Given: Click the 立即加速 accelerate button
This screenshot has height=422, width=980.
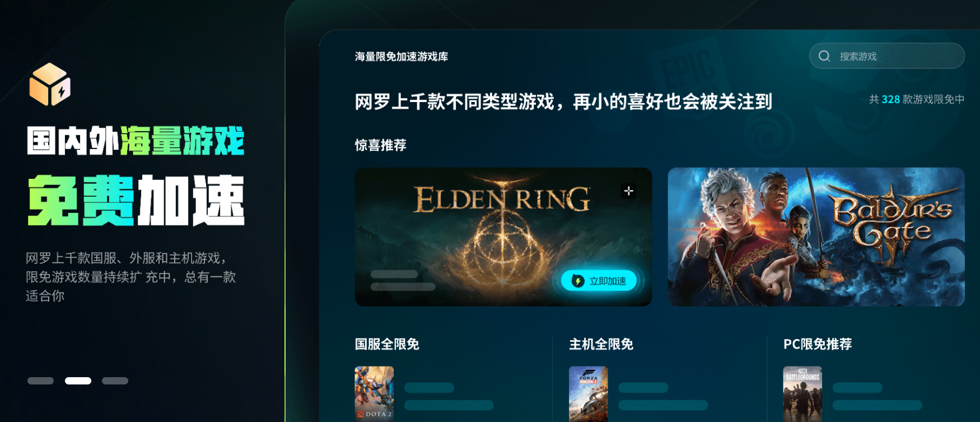Looking at the screenshot, I should (x=599, y=281).
